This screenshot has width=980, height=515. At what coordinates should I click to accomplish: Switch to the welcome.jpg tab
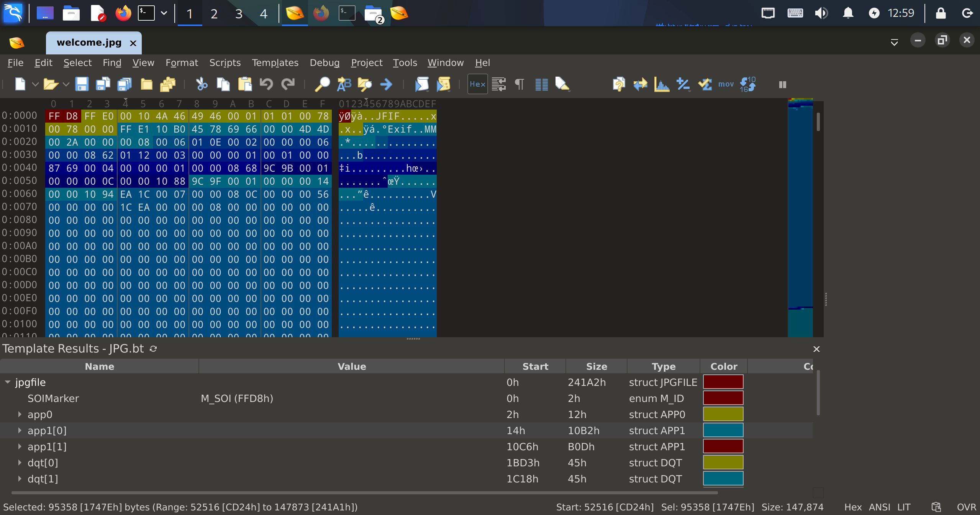[89, 42]
